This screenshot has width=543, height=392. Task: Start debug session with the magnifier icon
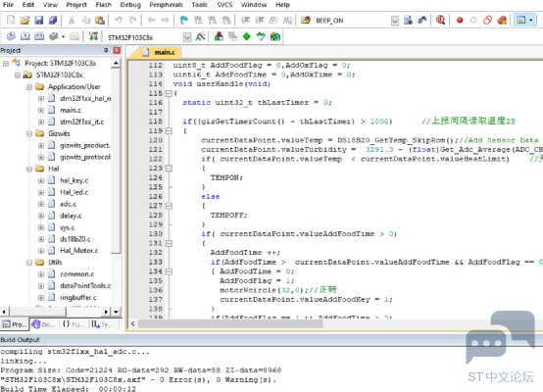(440, 20)
